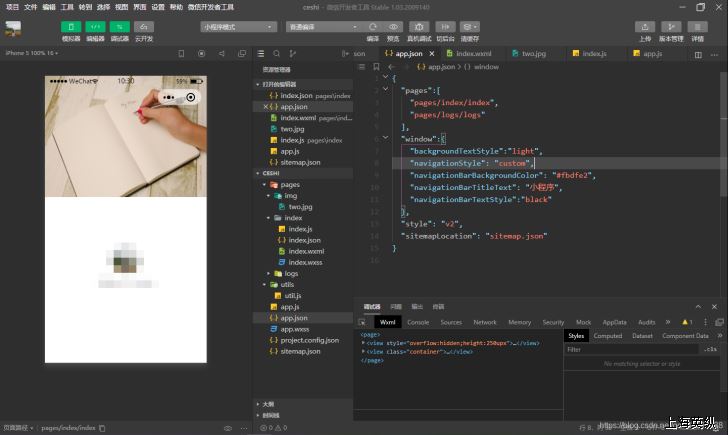728x435 pixels.
Task: Click the 编译 compile refresh icon
Action: coord(373,27)
